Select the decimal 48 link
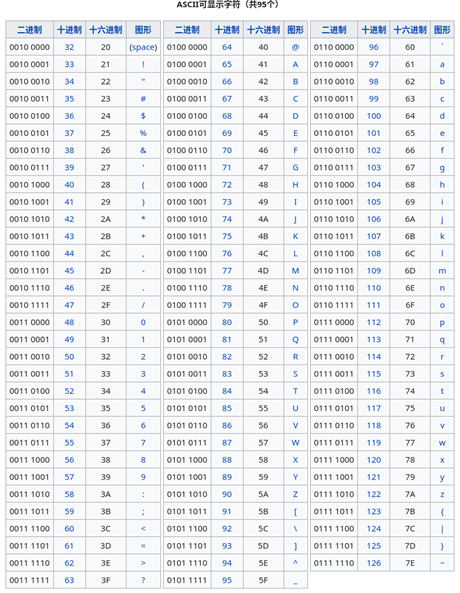460x593 pixels. click(69, 322)
